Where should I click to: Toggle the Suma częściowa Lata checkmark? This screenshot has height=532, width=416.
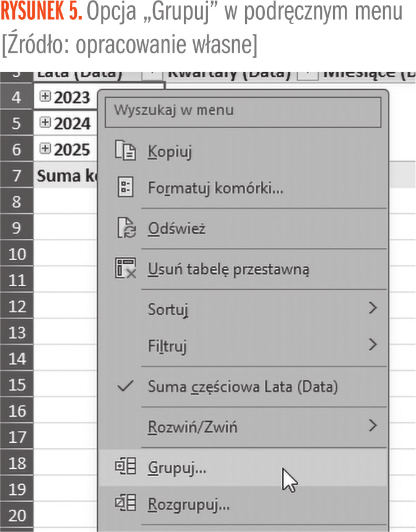point(124,386)
